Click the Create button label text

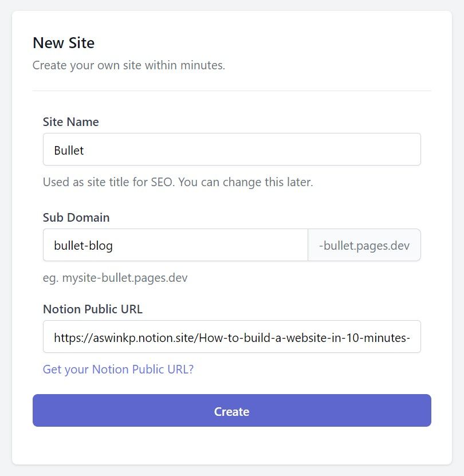[x=231, y=411]
